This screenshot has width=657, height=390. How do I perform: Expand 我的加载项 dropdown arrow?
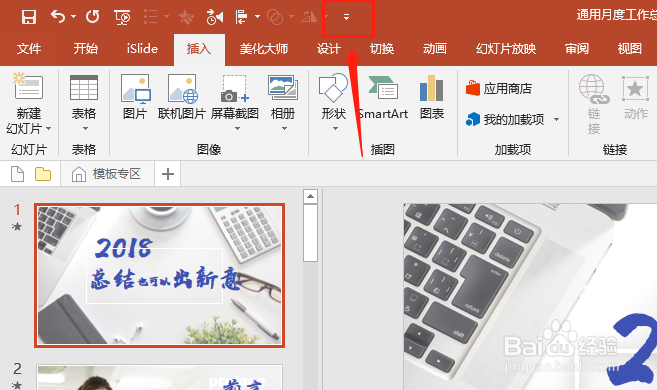(556, 120)
